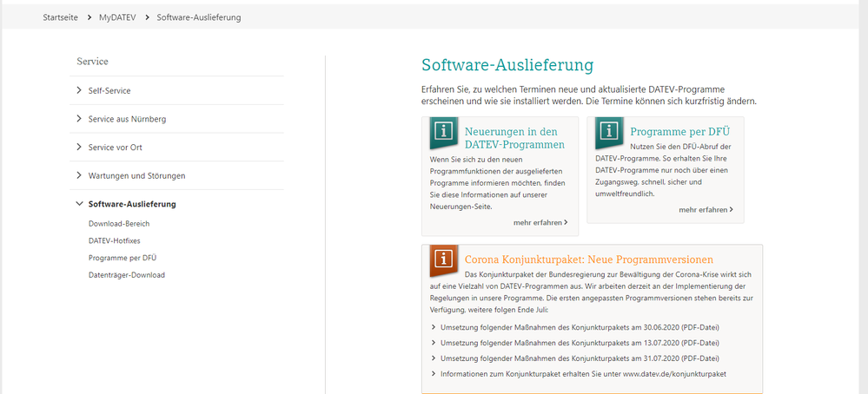This screenshot has width=868, height=394.
Task: Open Self-Service in the Service menu
Action: pyautogui.click(x=109, y=90)
